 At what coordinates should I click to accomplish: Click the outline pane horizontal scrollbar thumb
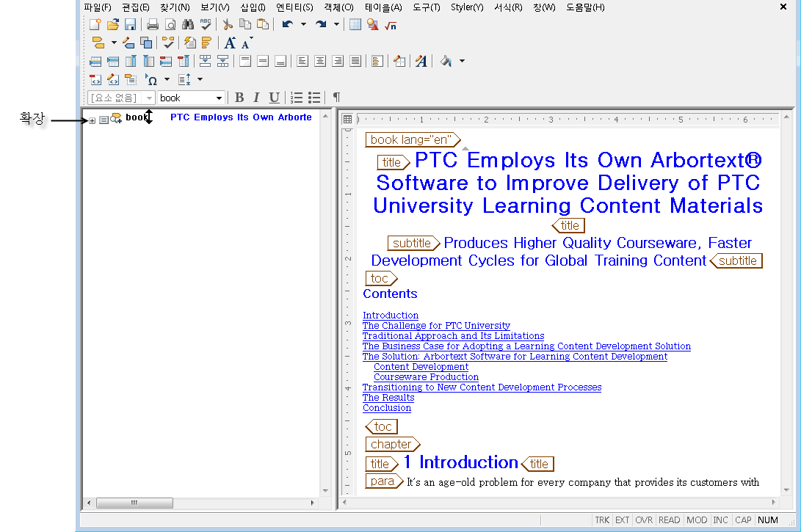pyautogui.click(x=134, y=503)
